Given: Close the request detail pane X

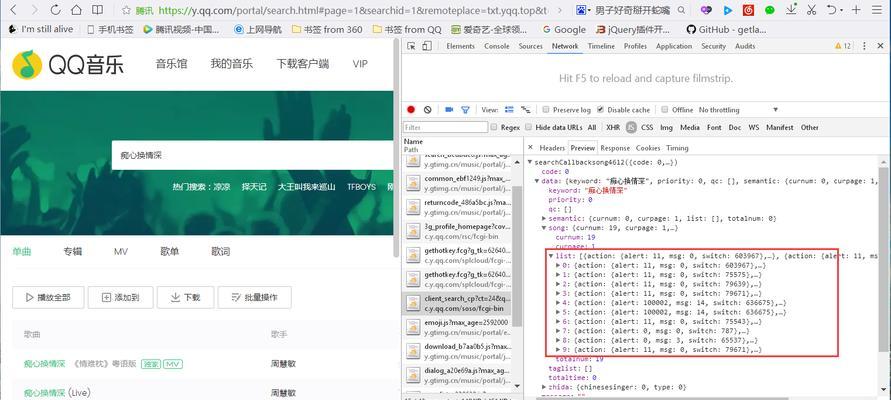Looking at the screenshot, I should coord(530,148).
